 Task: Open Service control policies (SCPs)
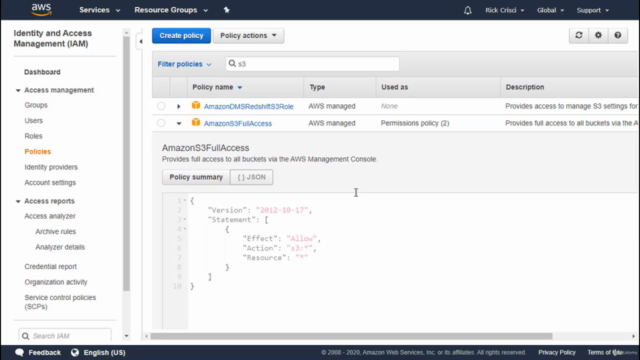60,302
